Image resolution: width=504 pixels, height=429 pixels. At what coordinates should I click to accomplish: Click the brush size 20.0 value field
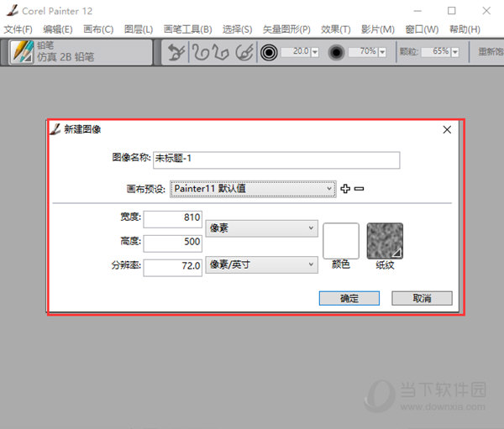point(296,52)
